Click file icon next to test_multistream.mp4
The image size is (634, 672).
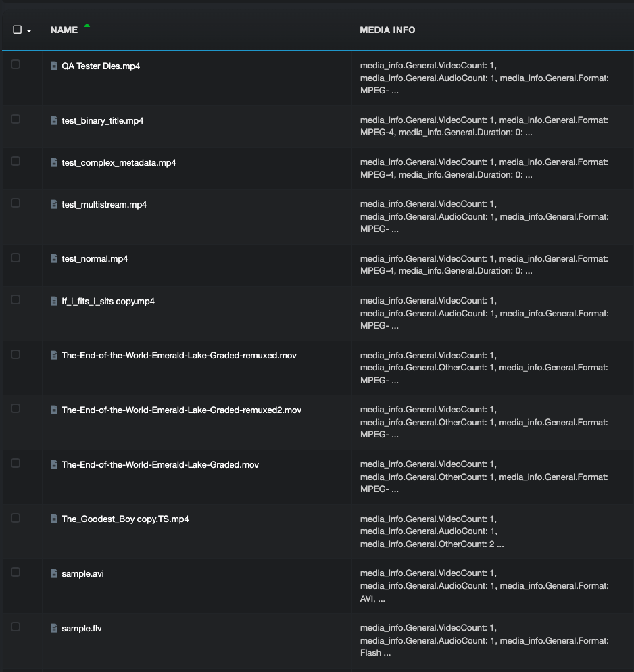click(54, 204)
